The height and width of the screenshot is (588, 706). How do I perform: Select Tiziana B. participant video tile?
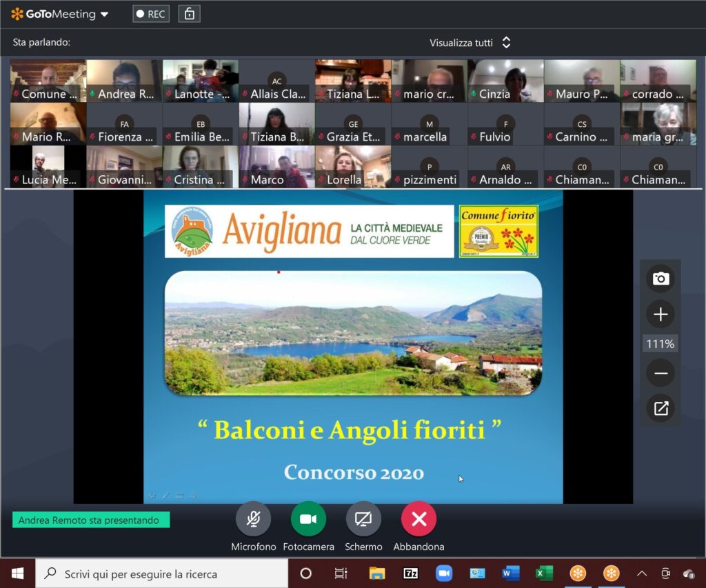[x=277, y=124]
